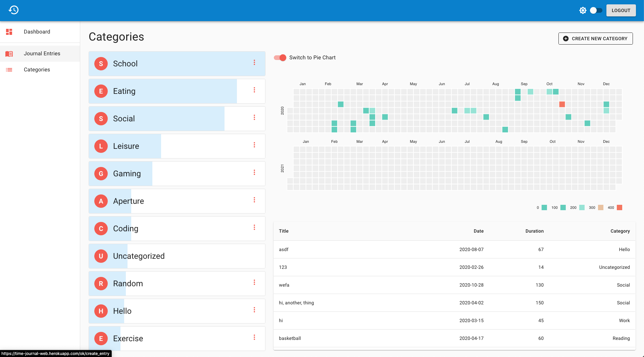Select the Uncategorized category name
The height and width of the screenshot is (357, 644).
[x=139, y=256]
